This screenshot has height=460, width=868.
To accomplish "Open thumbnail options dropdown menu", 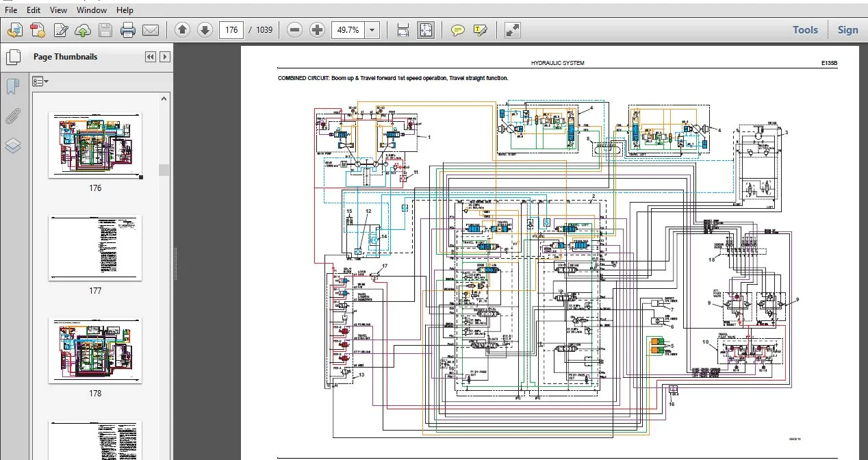I will tap(40, 81).
